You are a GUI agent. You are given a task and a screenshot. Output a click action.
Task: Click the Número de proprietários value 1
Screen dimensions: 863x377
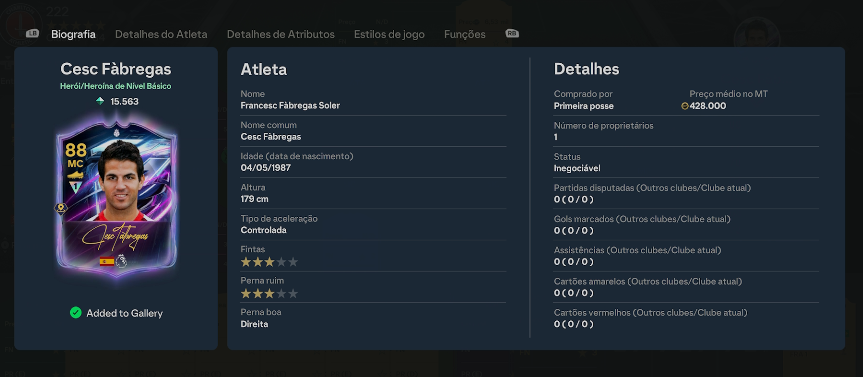(555, 137)
